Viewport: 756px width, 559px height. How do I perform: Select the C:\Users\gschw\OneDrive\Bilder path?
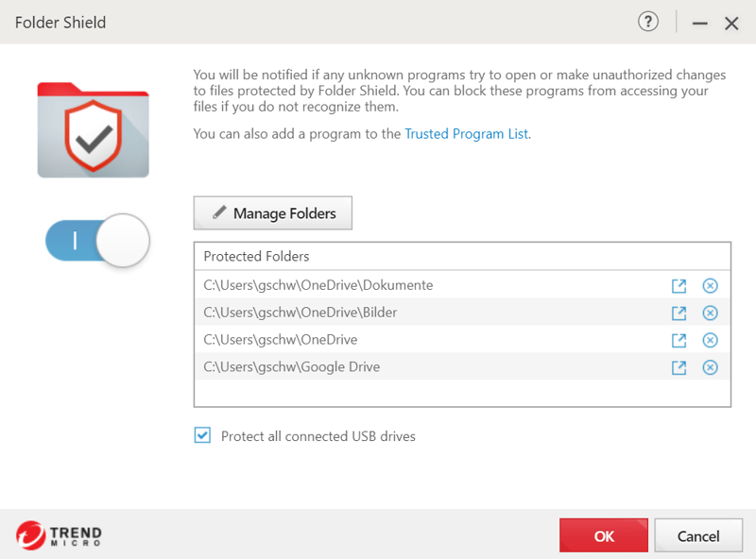(x=301, y=313)
